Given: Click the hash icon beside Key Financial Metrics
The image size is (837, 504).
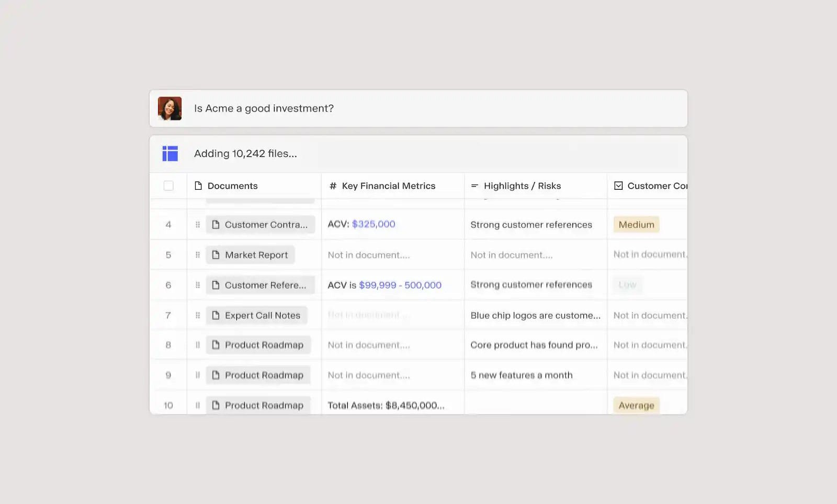Looking at the screenshot, I should coord(333,186).
